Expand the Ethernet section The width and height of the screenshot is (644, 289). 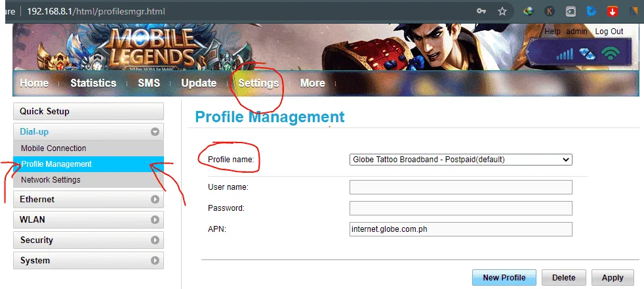pyautogui.click(x=89, y=200)
